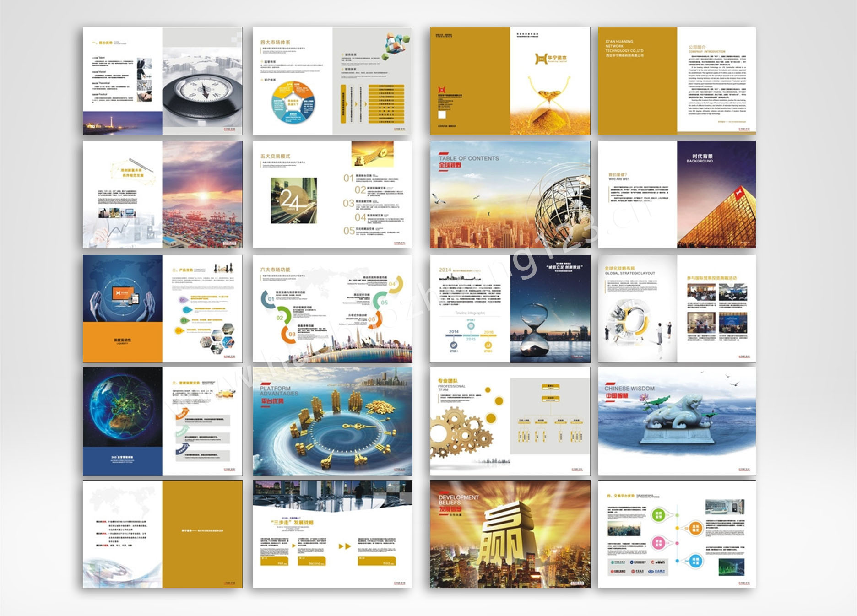The width and height of the screenshot is (857, 616).
Task: Open the Platform Advantages coin clock spread
Action: [332, 421]
